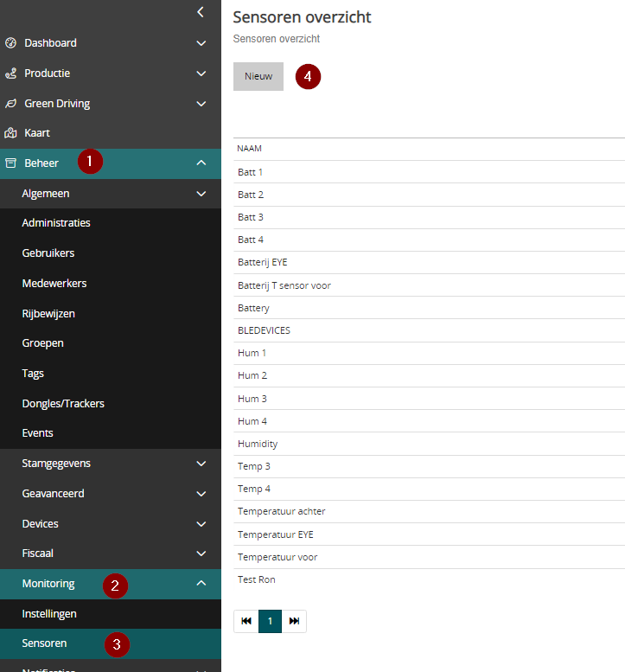The height and width of the screenshot is (672, 625).
Task: Open sensor row Batt 4
Action: tap(430, 240)
